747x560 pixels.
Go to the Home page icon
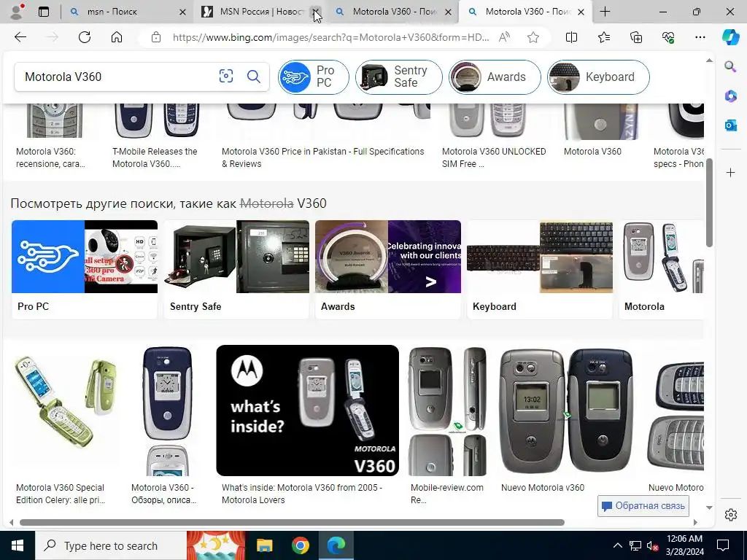pos(117,37)
